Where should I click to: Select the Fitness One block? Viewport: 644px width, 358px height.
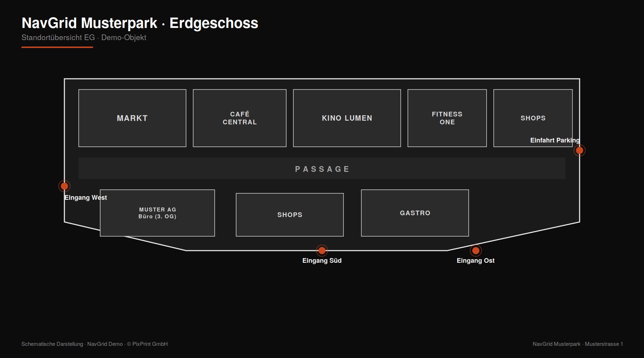pos(447,118)
